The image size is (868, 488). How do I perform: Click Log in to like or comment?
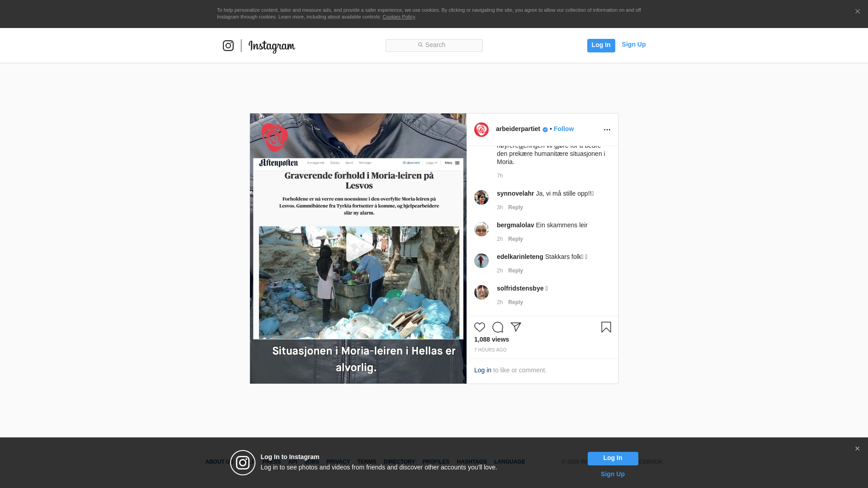pyautogui.click(x=483, y=370)
